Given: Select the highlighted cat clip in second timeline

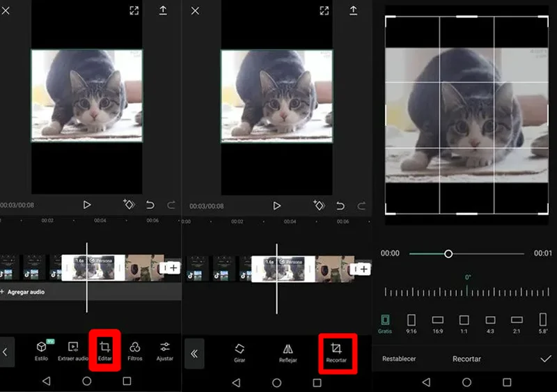Looking at the screenshot, I should click(283, 269).
